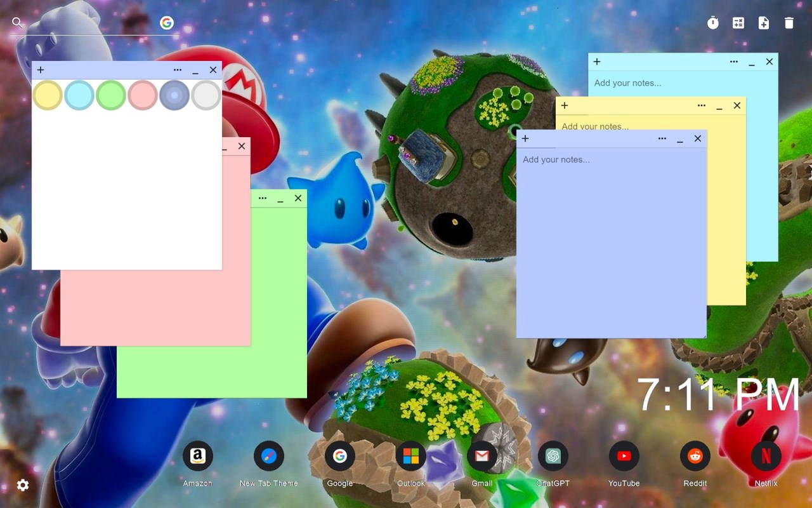This screenshot has width=812, height=508.
Task: Close the white note
Action: [x=213, y=70]
